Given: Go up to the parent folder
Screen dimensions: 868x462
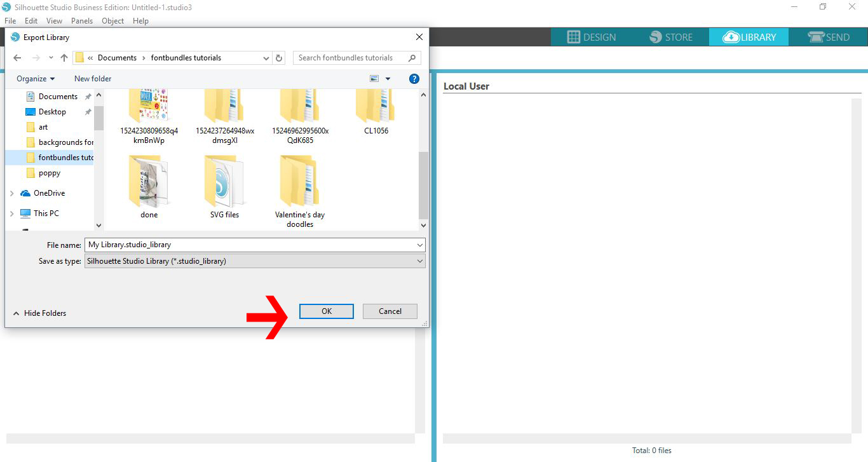Looking at the screenshot, I should [64, 58].
